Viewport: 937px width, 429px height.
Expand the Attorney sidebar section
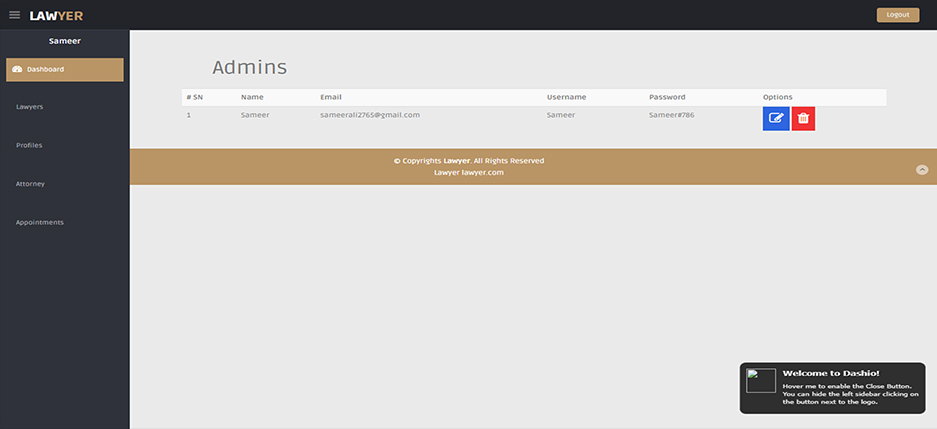31,184
